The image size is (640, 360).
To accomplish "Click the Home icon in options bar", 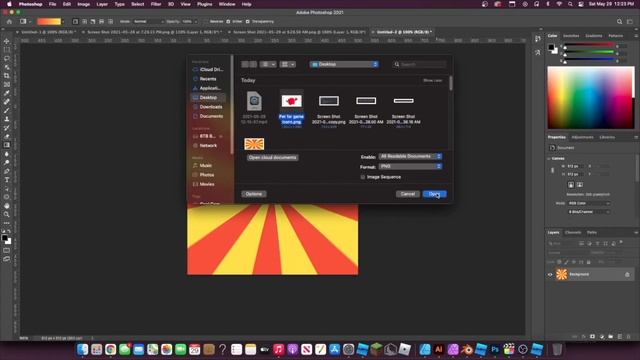I will pos(9,21).
